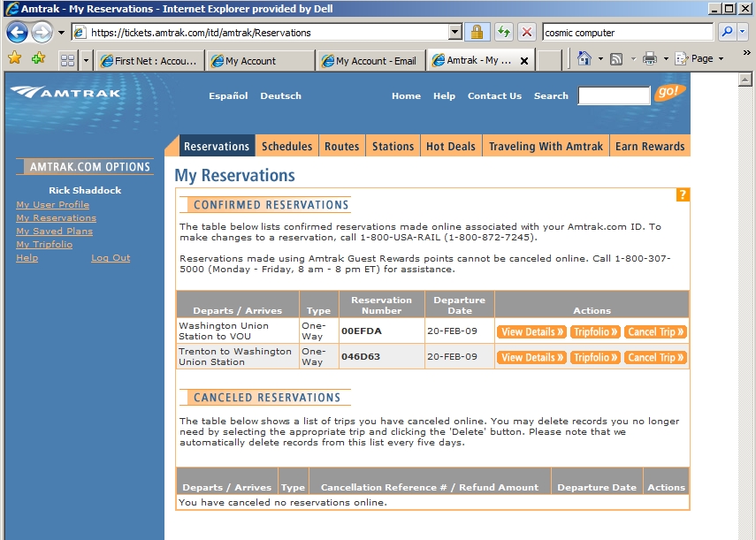The height and width of the screenshot is (540, 756).
Task: Select the Hot Deals tab
Action: click(x=451, y=146)
